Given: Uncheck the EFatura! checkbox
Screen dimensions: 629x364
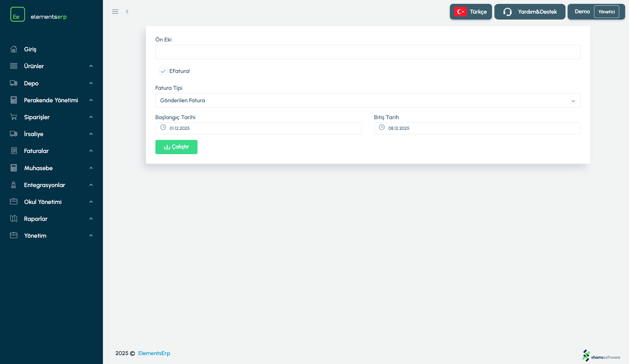Looking at the screenshot, I should [x=163, y=71].
